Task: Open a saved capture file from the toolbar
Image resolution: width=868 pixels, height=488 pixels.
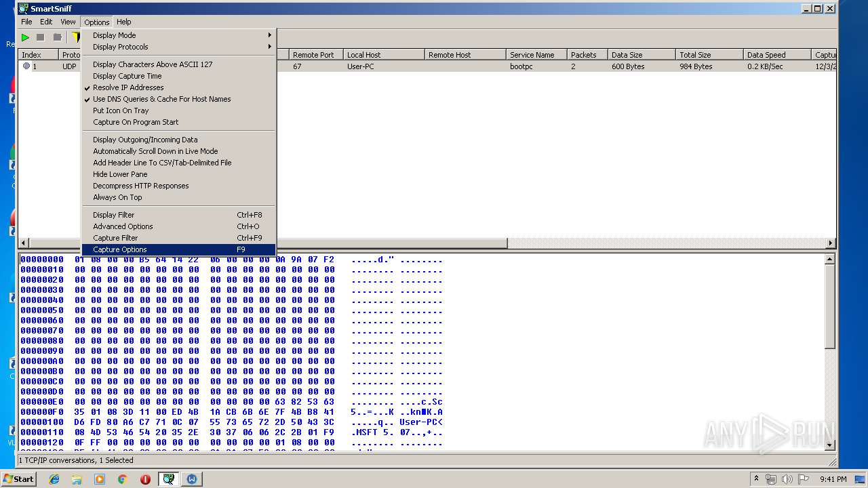Action: 58,37
